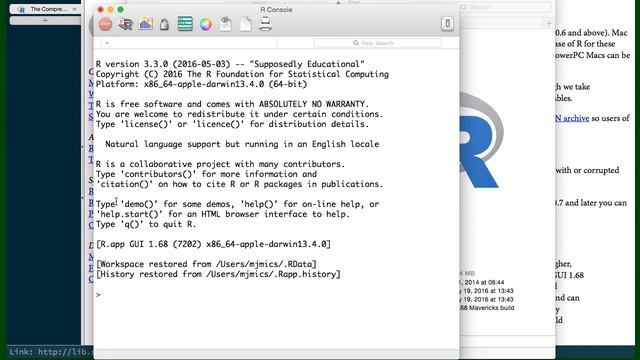This screenshot has height=360, width=640.
Task: Show the command history panel icon
Action: click(x=185, y=24)
